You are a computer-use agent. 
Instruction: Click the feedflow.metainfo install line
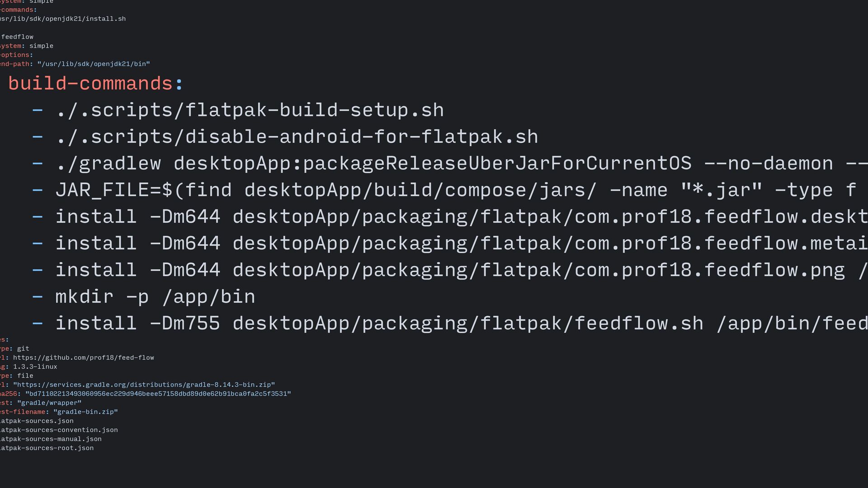click(x=462, y=244)
